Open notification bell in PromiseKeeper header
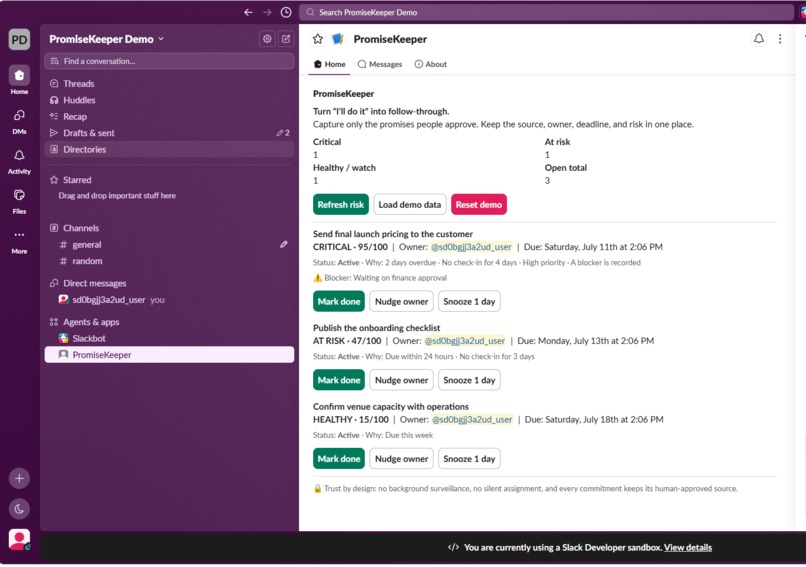Screen dimensions: 806x567 pyautogui.click(x=759, y=39)
